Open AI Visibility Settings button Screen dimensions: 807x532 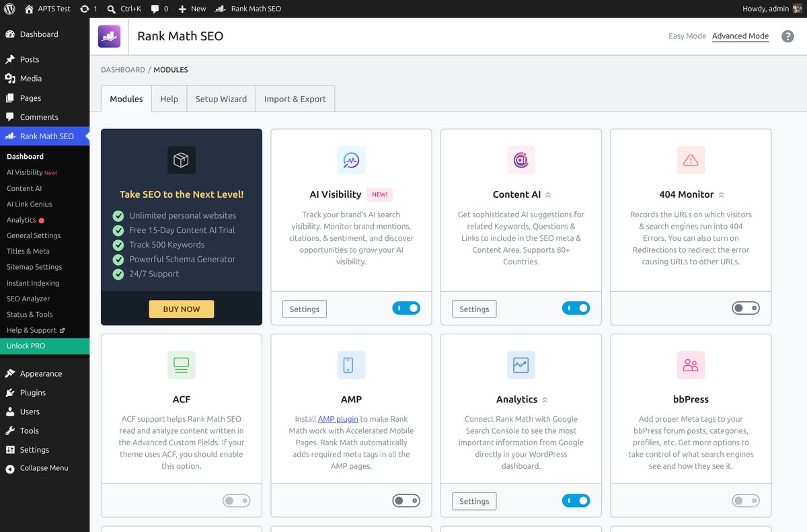305,309
